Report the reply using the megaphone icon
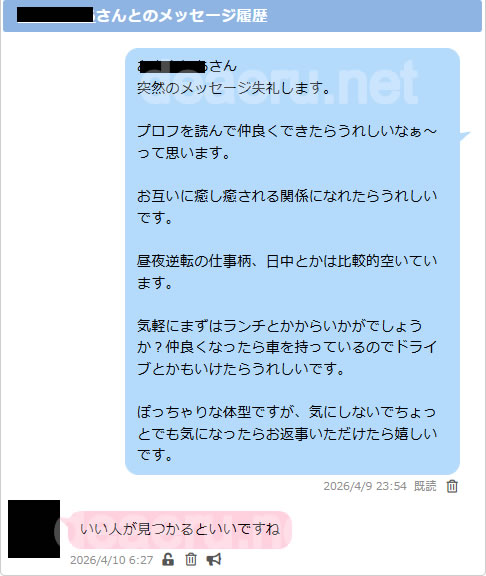 coord(214,559)
